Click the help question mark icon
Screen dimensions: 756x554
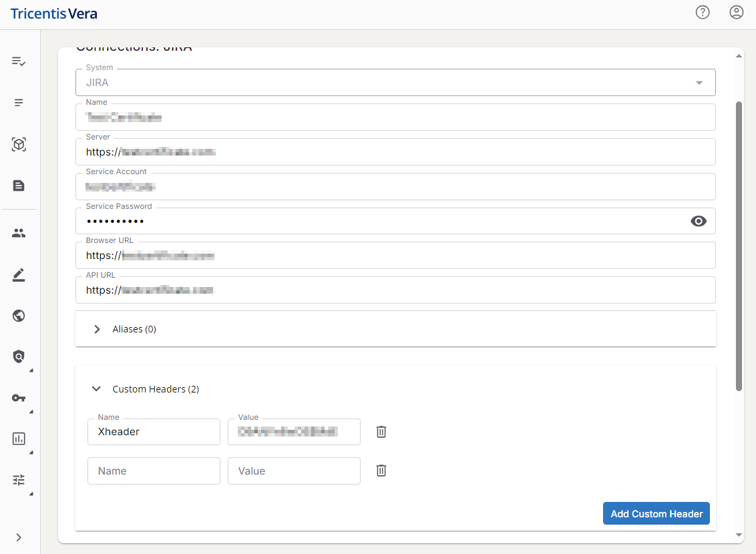coord(702,13)
